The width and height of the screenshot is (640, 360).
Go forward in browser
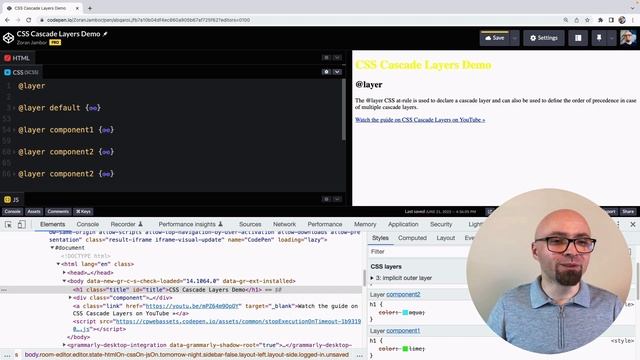pos(18,20)
